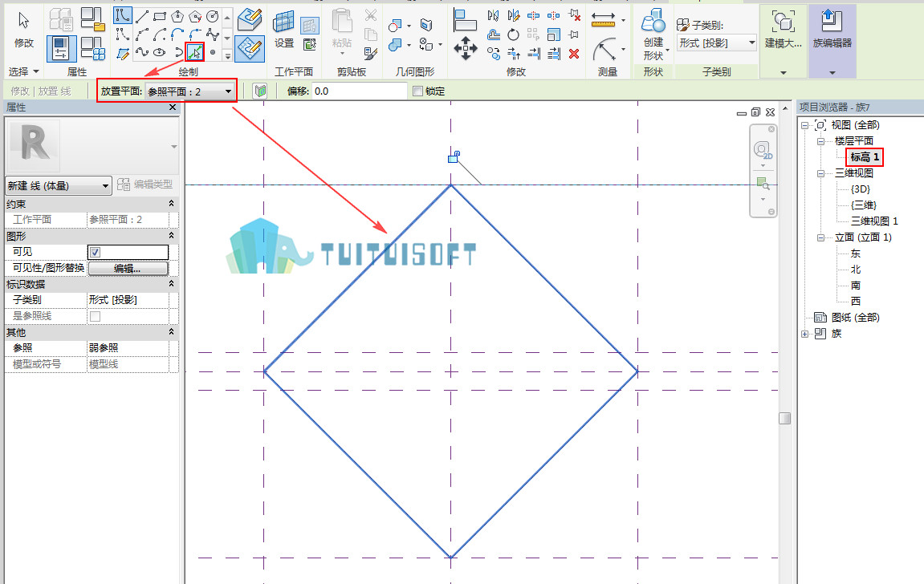Pick the Circle draw tool
The image size is (924, 584).
click(x=212, y=17)
